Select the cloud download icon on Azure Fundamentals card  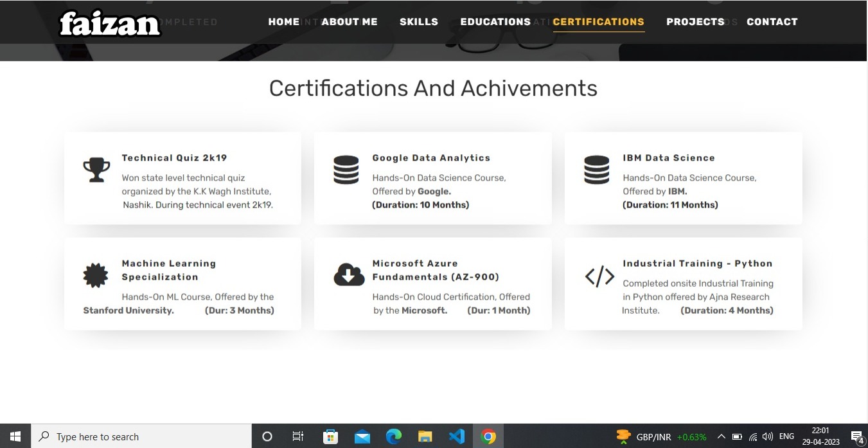point(348,274)
